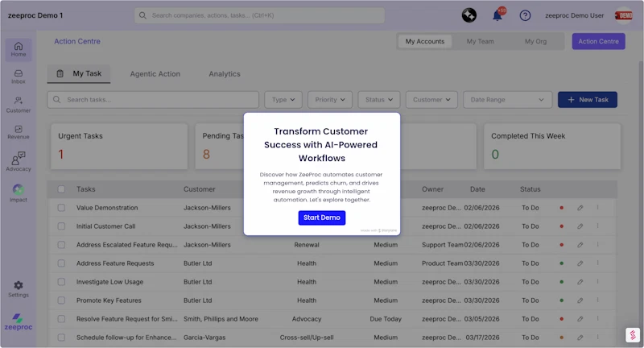The height and width of the screenshot is (348, 644).
Task: Open more options for Promote Key Features row
Action: 597,300
